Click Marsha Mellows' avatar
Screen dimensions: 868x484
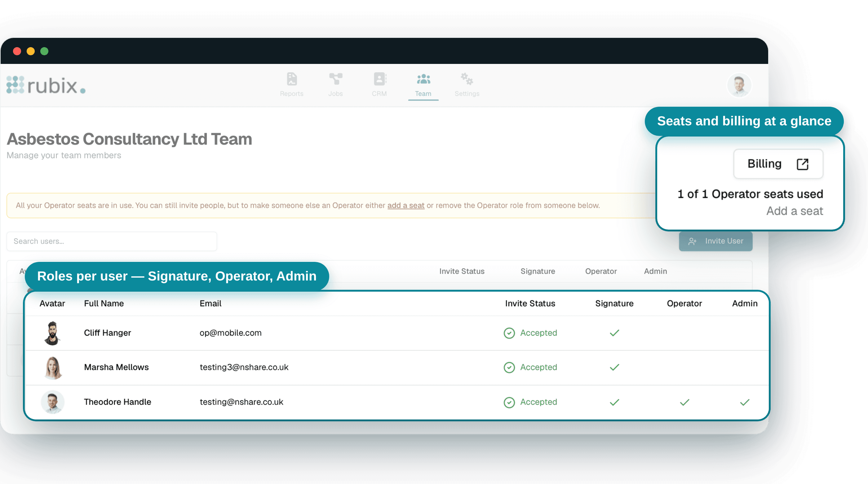[53, 368]
